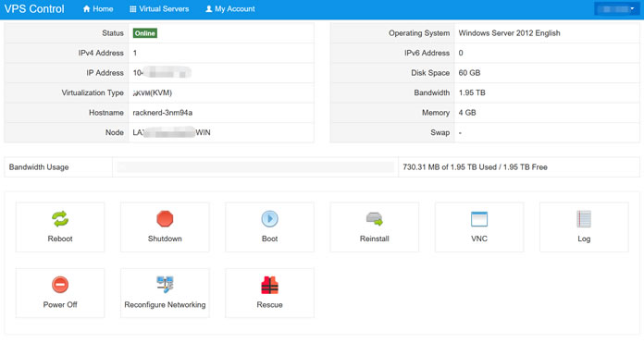Click the Log label text
Screen dimensions: 644x343
(584, 239)
